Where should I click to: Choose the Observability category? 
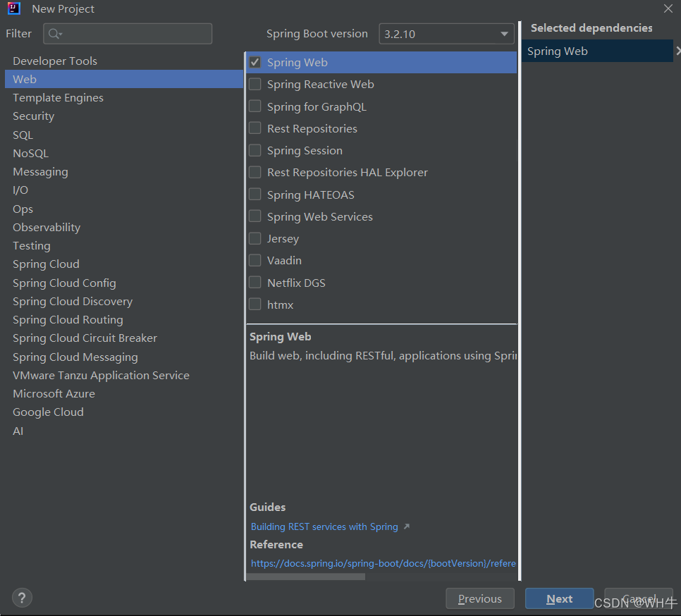124,228
